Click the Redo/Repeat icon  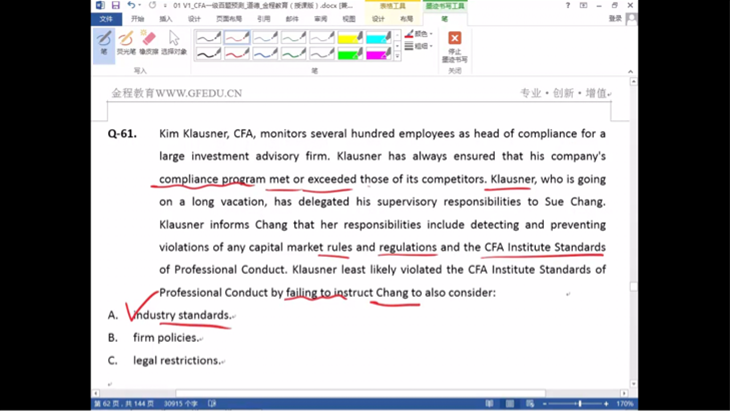pos(153,5)
